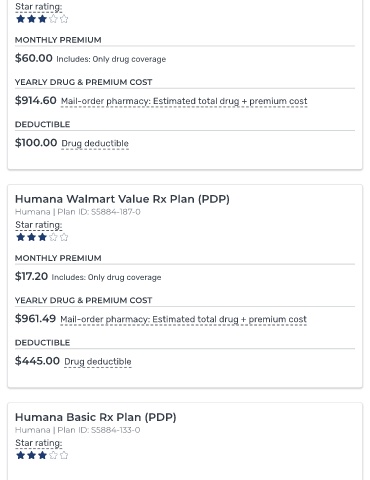The height and width of the screenshot is (480, 370).
Task: Click Star rating label in Humana Basic card
Action: click(39, 443)
